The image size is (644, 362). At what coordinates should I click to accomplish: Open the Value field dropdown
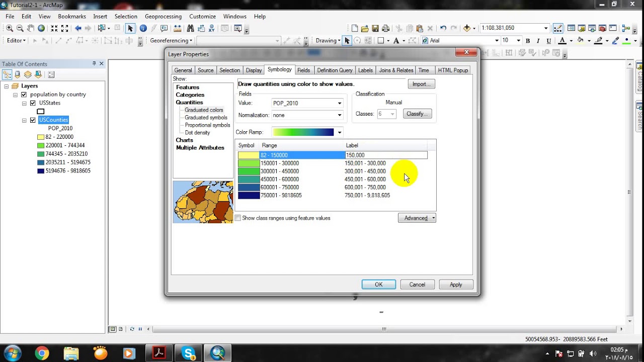click(x=340, y=103)
